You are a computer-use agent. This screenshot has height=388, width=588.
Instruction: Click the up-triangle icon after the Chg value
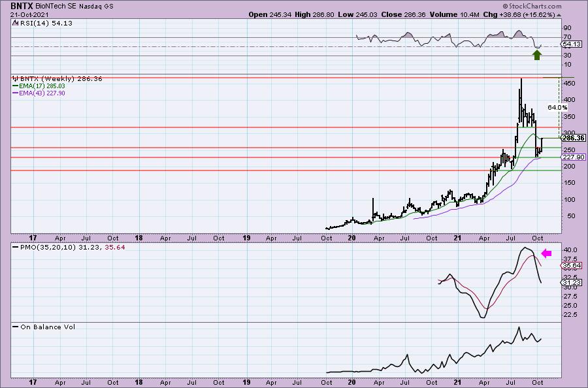pos(559,16)
